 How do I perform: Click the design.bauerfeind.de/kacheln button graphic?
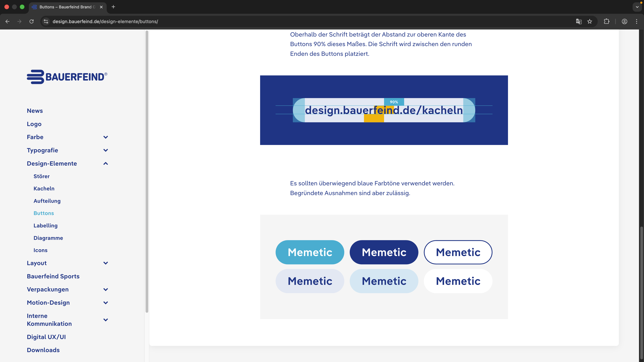(x=384, y=110)
